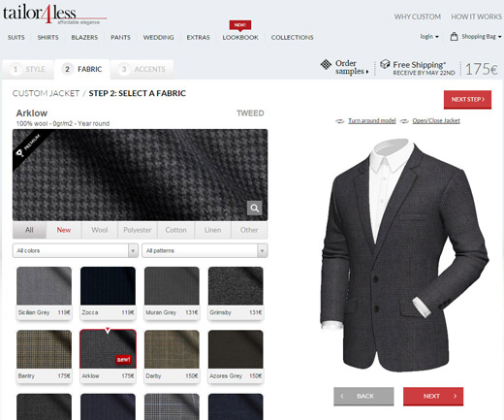The width and height of the screenshot is (504, 420).
Task: Click the large Arklow fabric preview image
Action: (x=141, y=175)
